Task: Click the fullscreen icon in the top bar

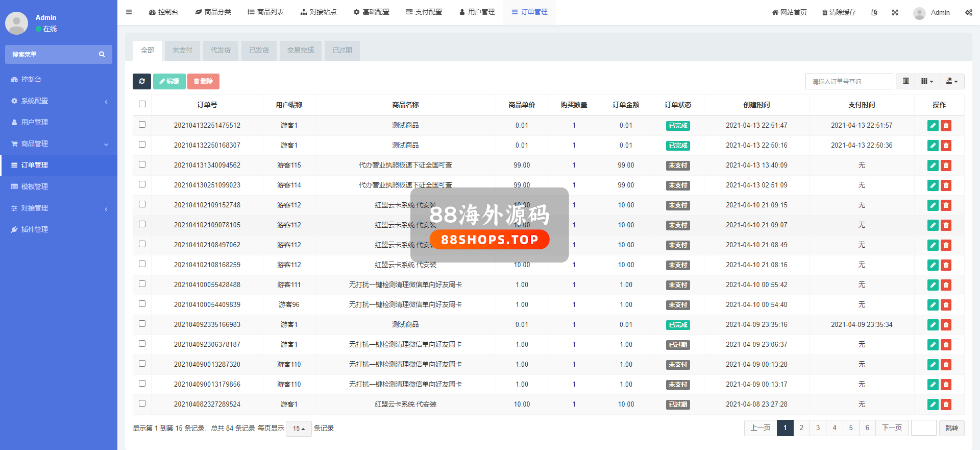Action: [x=895, y=13]
